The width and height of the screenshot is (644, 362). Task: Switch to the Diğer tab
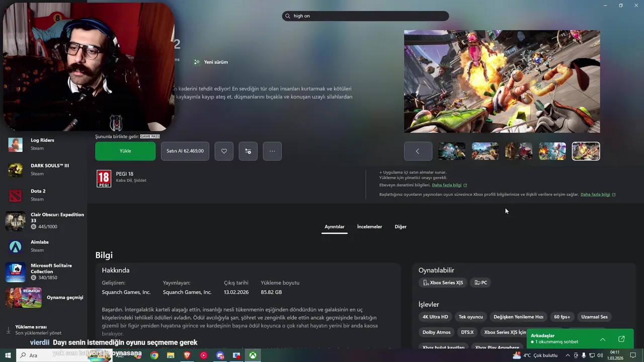click(400, 227)
